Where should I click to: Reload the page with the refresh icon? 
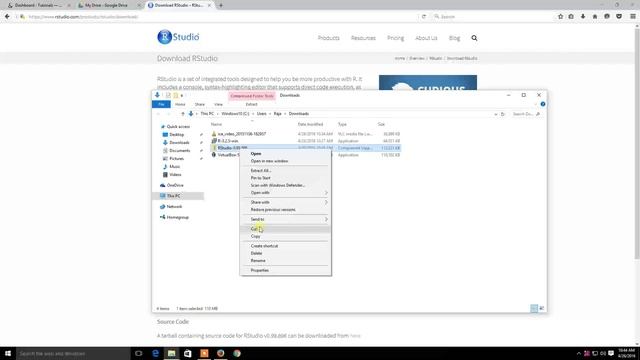point(424,17)
